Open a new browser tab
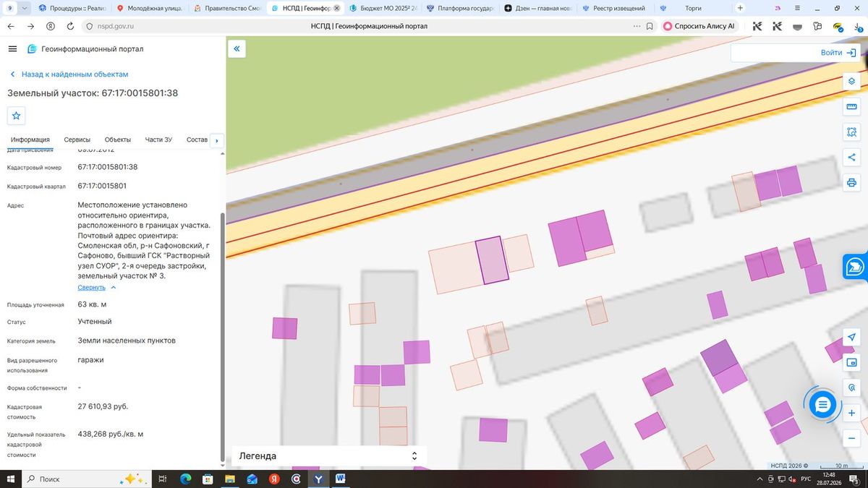868x488 pixels. [740, 8]
